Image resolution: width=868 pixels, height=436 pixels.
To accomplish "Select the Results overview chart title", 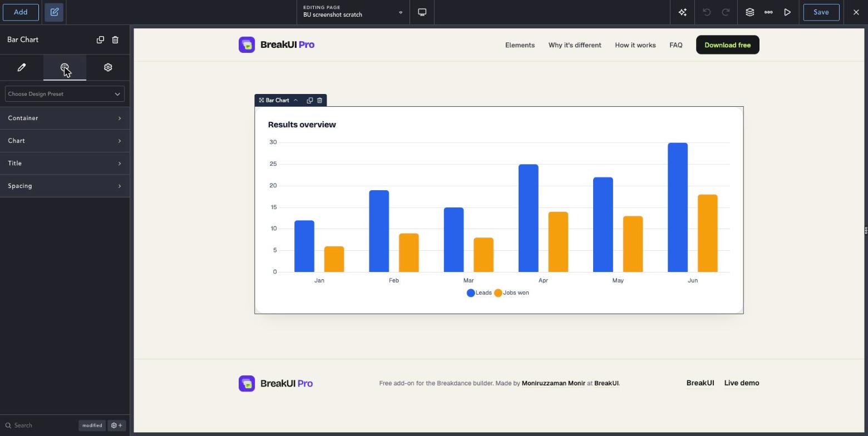I will pyautogui.click(x=302, y=125).
